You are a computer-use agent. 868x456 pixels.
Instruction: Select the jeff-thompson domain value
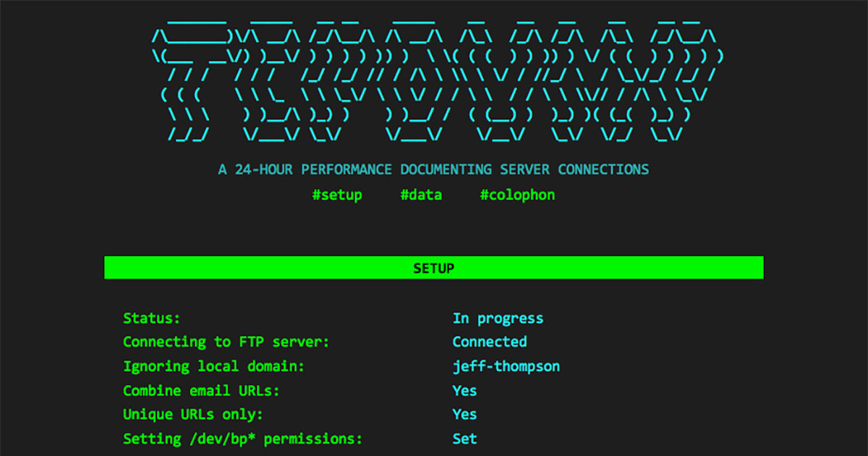coord(506,366)
